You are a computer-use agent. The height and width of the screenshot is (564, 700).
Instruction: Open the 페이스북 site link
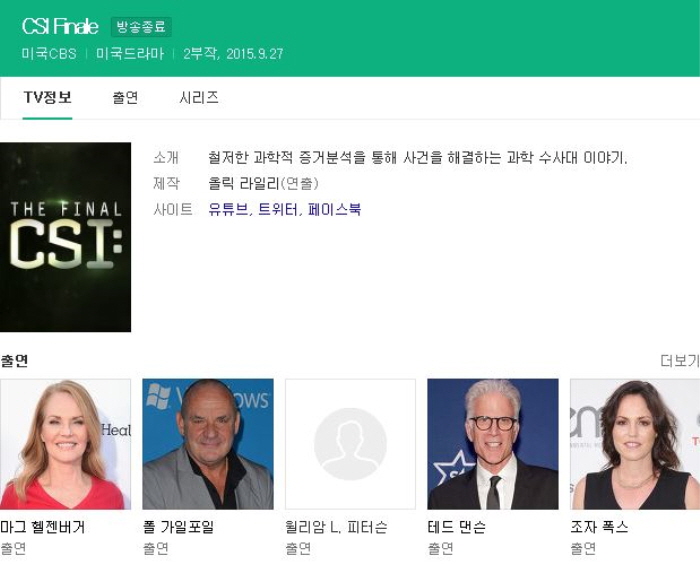334,210
